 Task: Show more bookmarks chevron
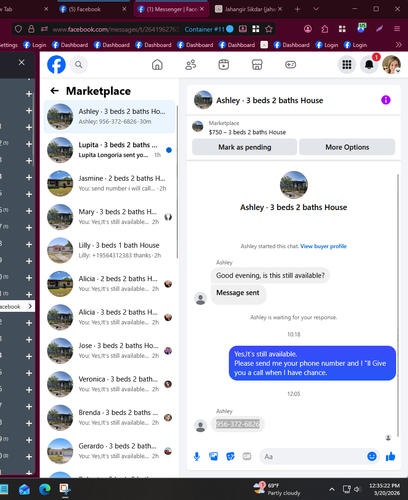coord(398,45)
